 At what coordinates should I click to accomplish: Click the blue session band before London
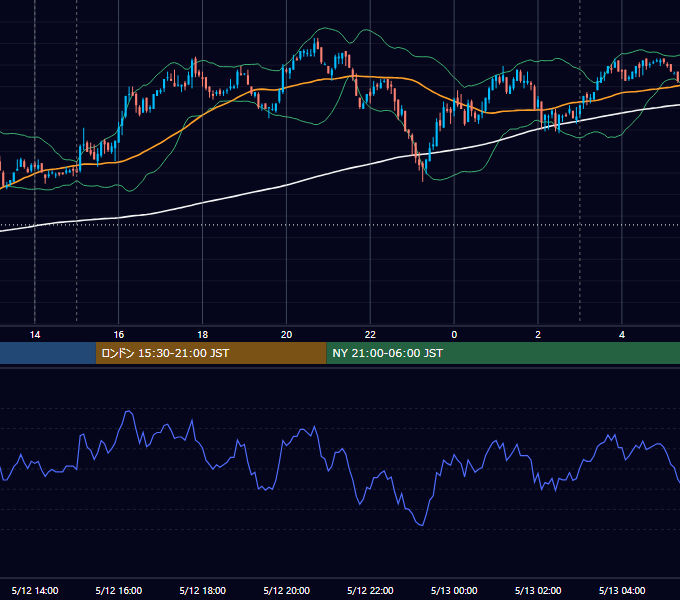pyautogui.click(x=48, y=353)
